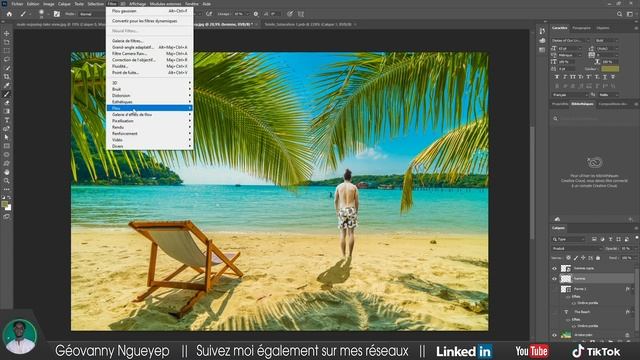Select the Eyedropper tool
The image size is (640, 360).
tap(7, 85)
